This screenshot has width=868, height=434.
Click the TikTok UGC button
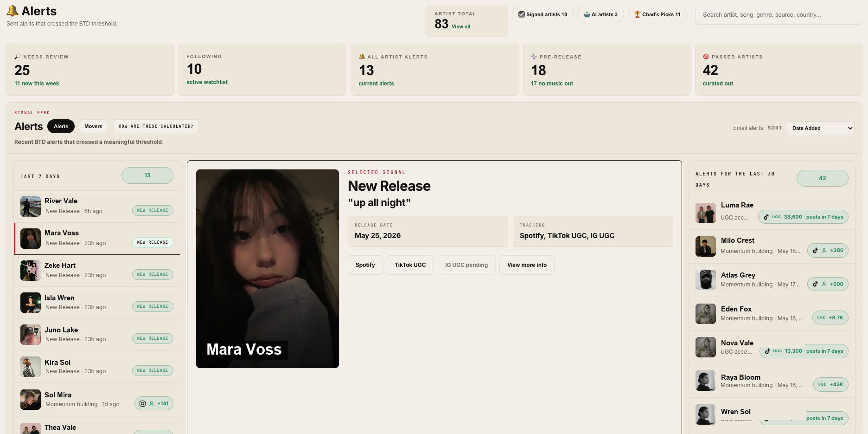pos(410,265)
